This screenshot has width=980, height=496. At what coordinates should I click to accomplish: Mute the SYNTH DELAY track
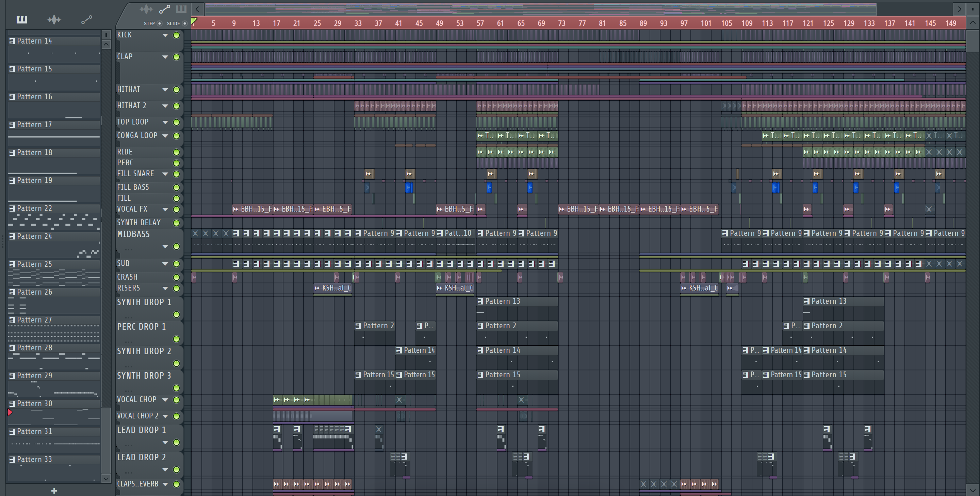(x=177, y=223)
